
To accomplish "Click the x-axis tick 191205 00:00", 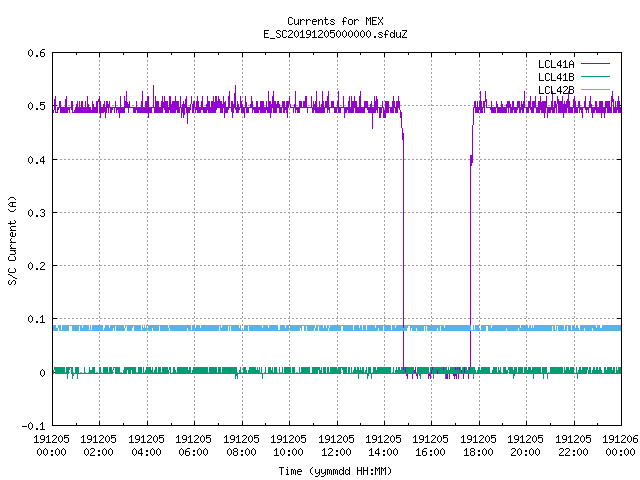I will tap(51, 445).
